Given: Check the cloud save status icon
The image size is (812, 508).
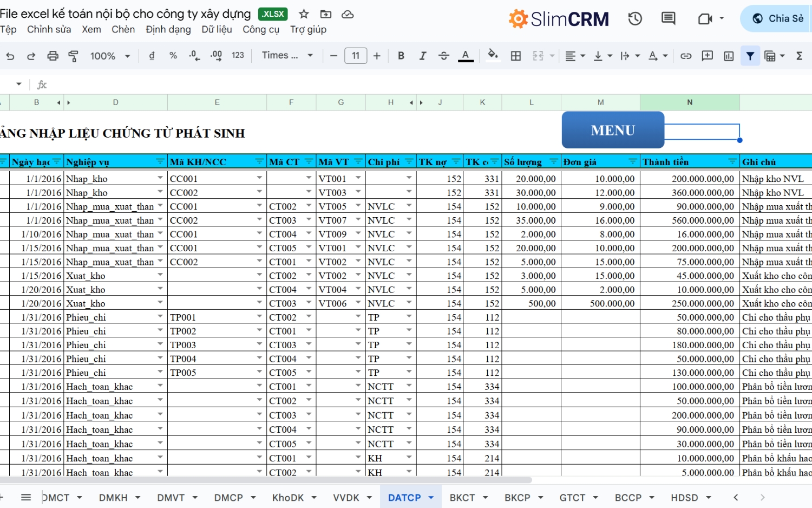Looking at the screenshot, I should pos(348,14).
